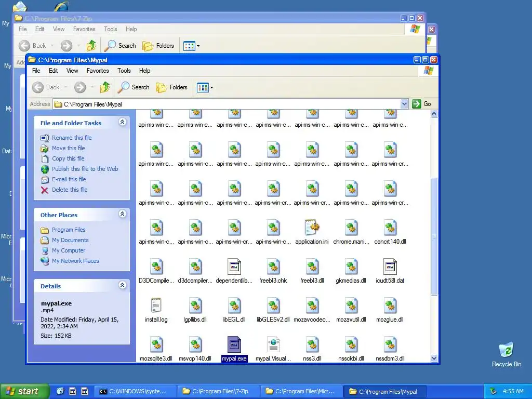Open the Start menu
532x399 pixels.
coord(24,391)
